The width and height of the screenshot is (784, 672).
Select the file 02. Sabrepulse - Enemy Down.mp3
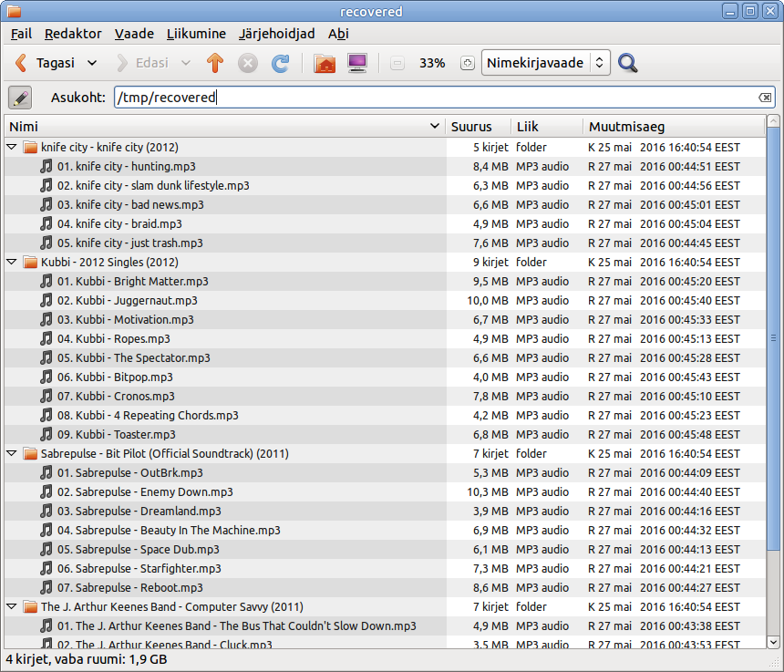pyautogui.click(x=385, y=492)
